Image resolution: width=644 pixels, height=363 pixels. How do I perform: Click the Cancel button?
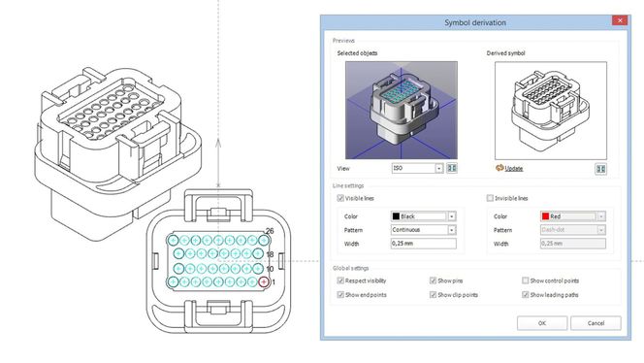click(596, 323)
